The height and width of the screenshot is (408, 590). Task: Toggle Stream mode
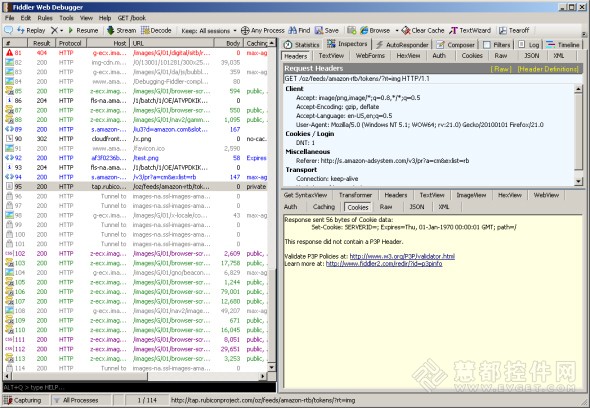(x=121, y=30)
